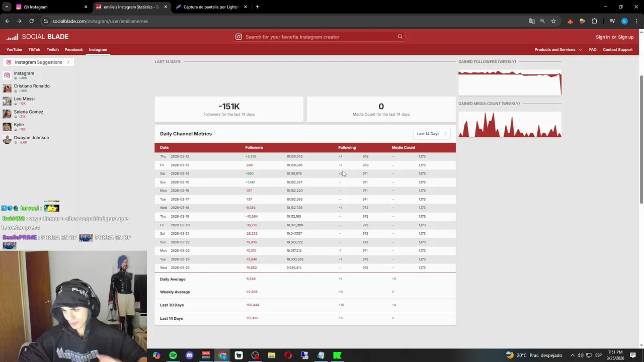Close the emilia's Instagram Statistics tab

(166, 7)
